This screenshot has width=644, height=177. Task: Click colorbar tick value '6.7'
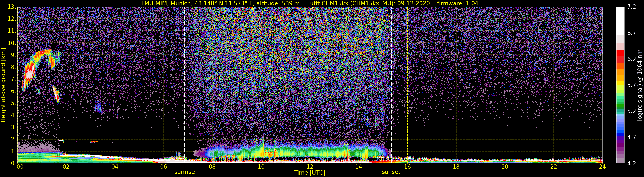(632, 33)
